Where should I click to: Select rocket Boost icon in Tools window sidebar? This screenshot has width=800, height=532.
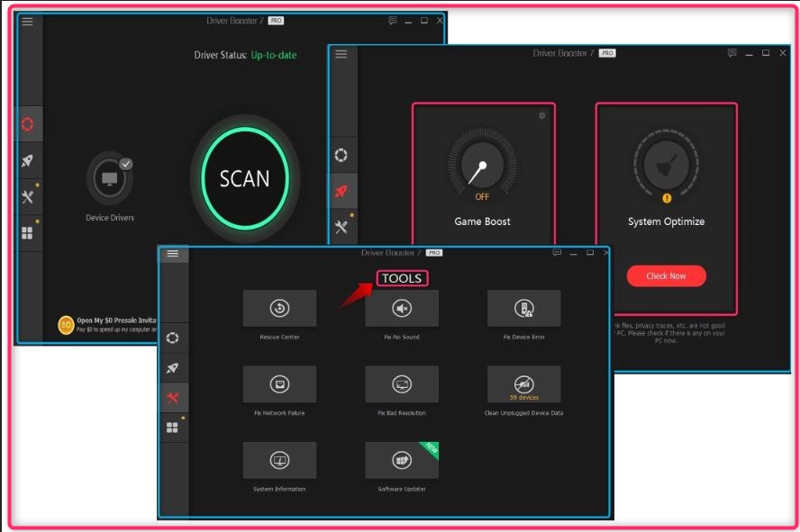click(x=172, y=368)
